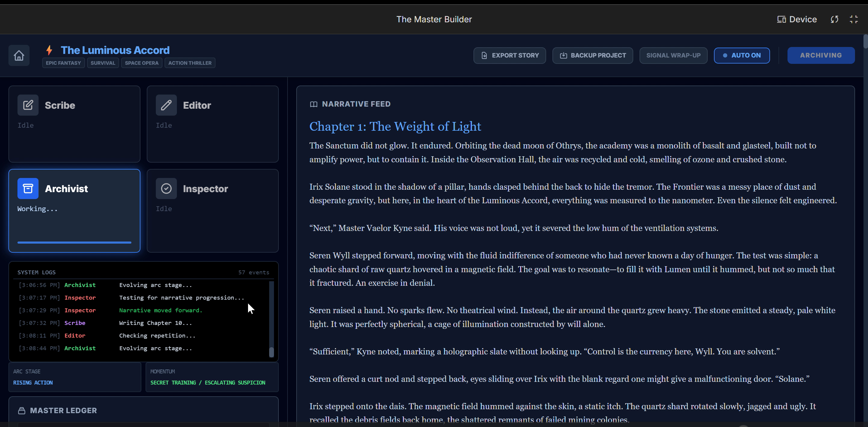Click the lightning bolt icon beside title

(x=49, y=50)
